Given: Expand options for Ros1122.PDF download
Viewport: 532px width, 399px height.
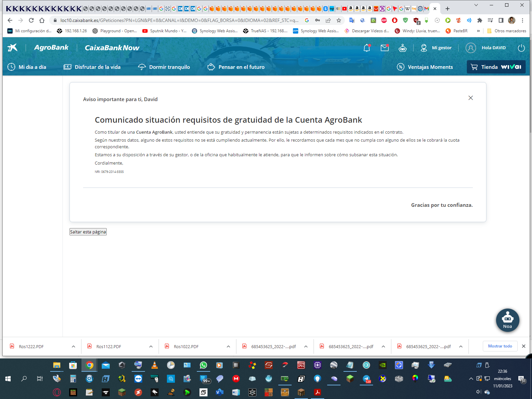Looking at the screenshot, I should [151, 346].
